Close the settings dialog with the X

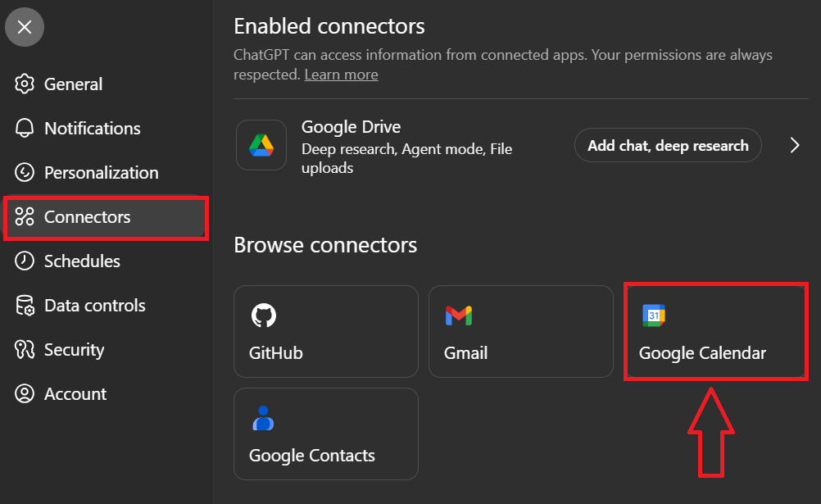[25, 27]
